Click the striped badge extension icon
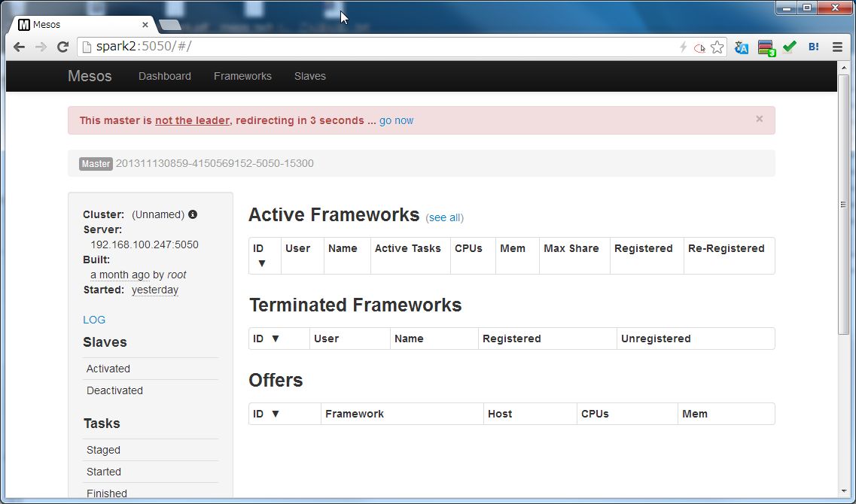The image size is (856, 504). (766, 48)
